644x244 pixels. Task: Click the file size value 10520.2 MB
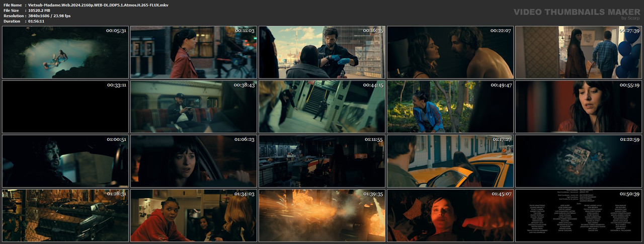click(x=40, y=11)
